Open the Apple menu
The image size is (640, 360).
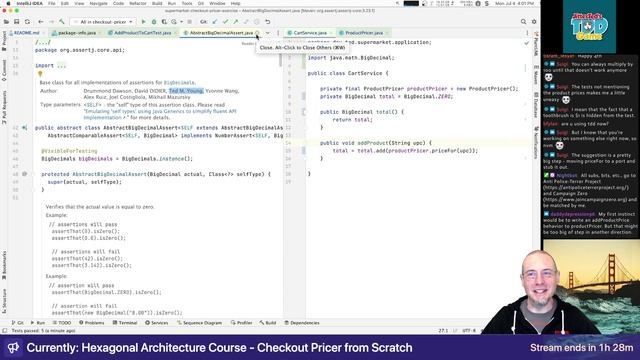8,3
